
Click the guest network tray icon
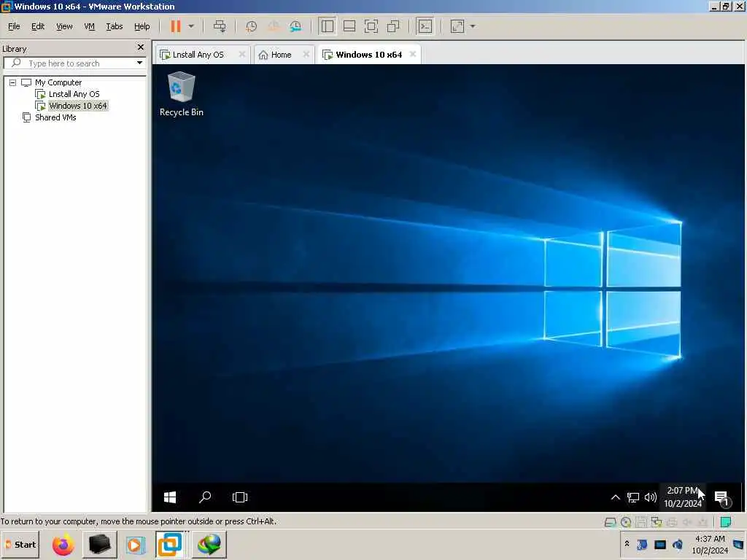tap(632, 497)
